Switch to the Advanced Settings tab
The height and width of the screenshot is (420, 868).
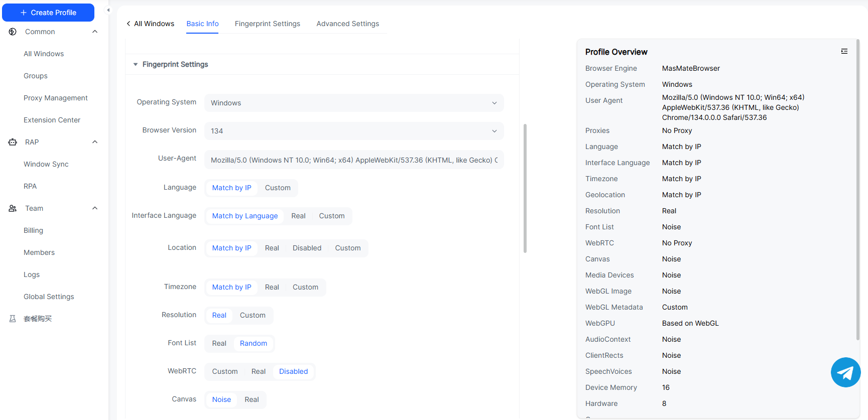click(347, 24)
